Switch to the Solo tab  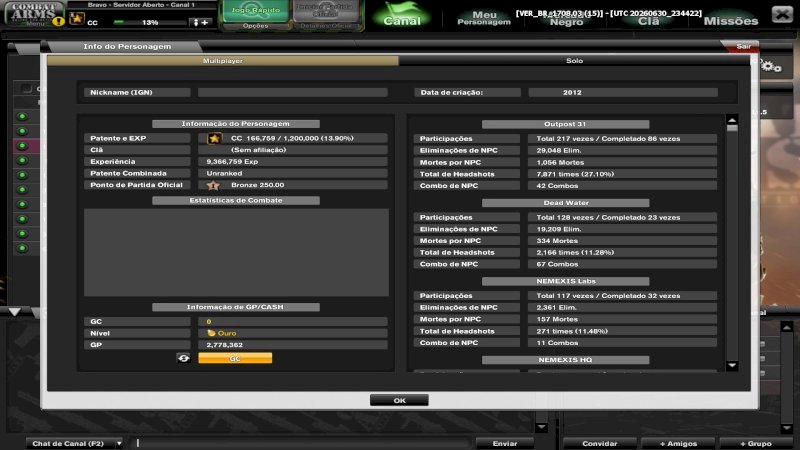[574, 61]
